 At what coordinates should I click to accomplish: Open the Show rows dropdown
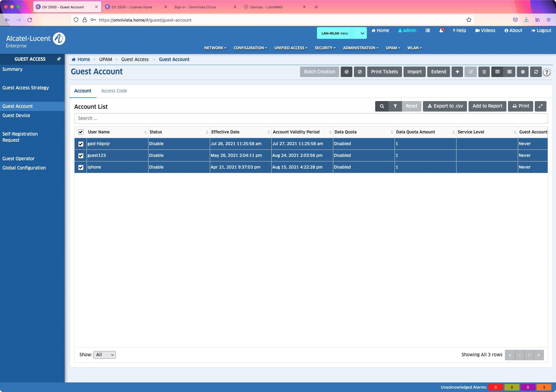pos(104,355)
